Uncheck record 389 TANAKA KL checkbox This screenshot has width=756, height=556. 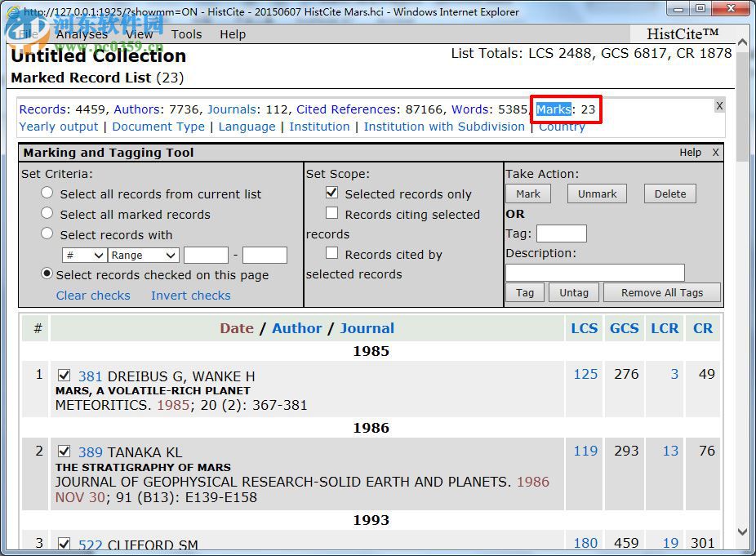(x=64, y=451)
